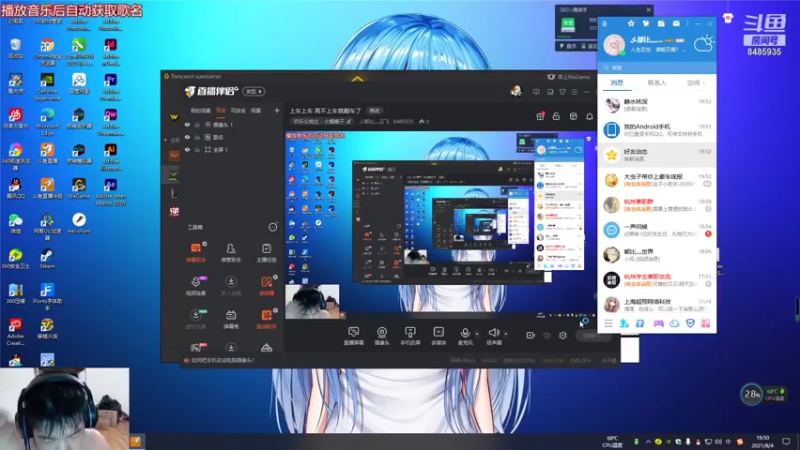Screen dimensions: 800x450
Task: Click the QQ search field
Action: [x=657, y=67]
